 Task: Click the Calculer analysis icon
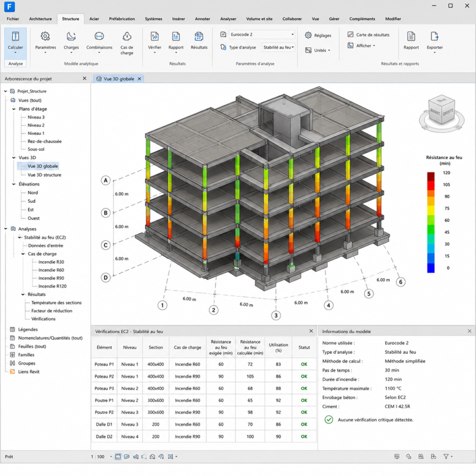(15, 36)
